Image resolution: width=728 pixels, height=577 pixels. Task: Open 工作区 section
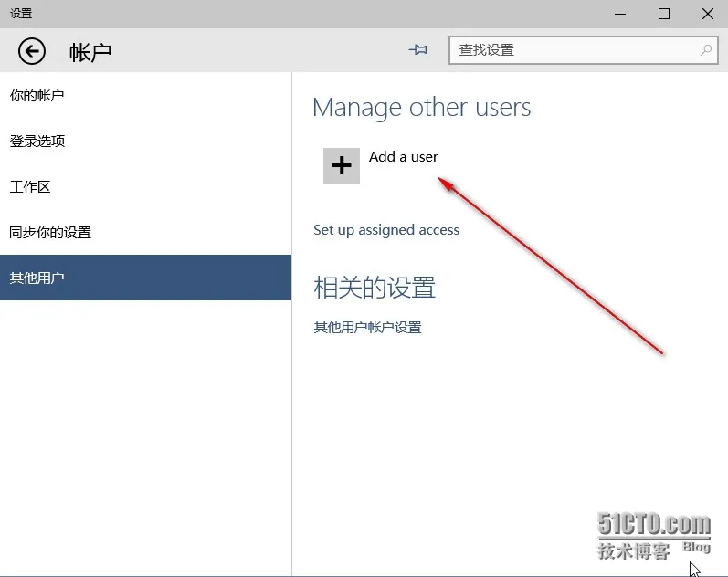click(145, 186)
